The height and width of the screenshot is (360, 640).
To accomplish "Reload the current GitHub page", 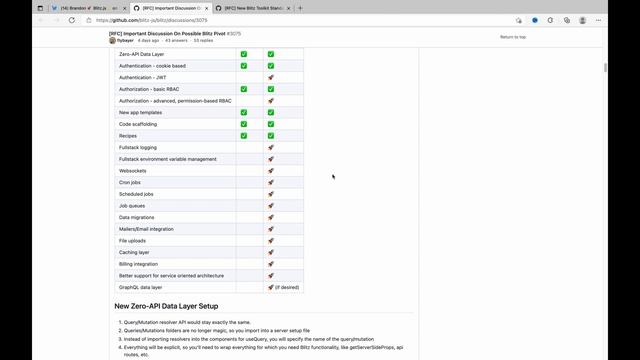I will coord(72,20).
